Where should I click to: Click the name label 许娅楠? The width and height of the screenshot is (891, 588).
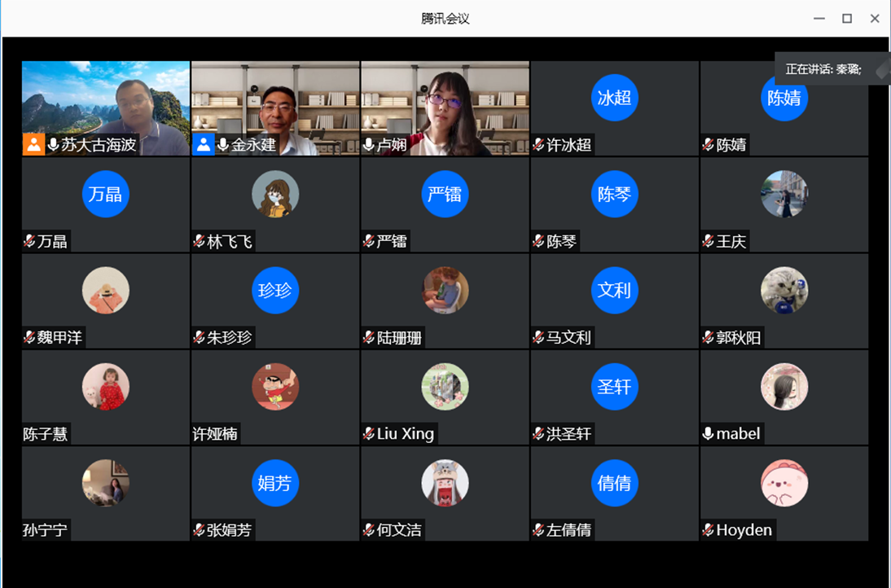[215, 434]
